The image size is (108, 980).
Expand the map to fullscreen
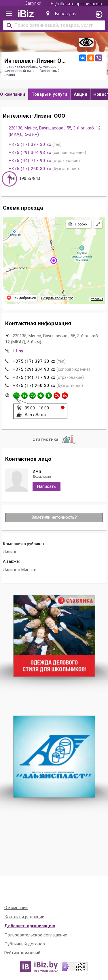(98, 224)
